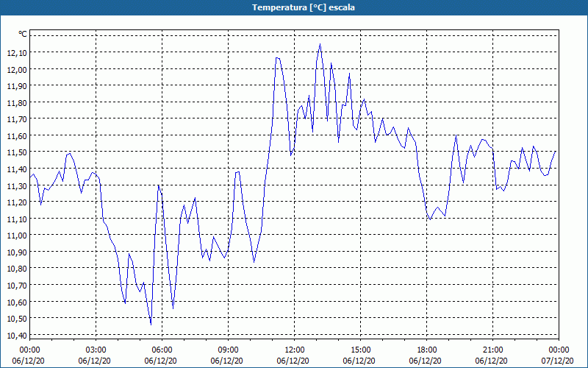Click the 07/12/20 date label
Image resolution: width=588 pixels, height=368 pixels.
tap(557, 361)
